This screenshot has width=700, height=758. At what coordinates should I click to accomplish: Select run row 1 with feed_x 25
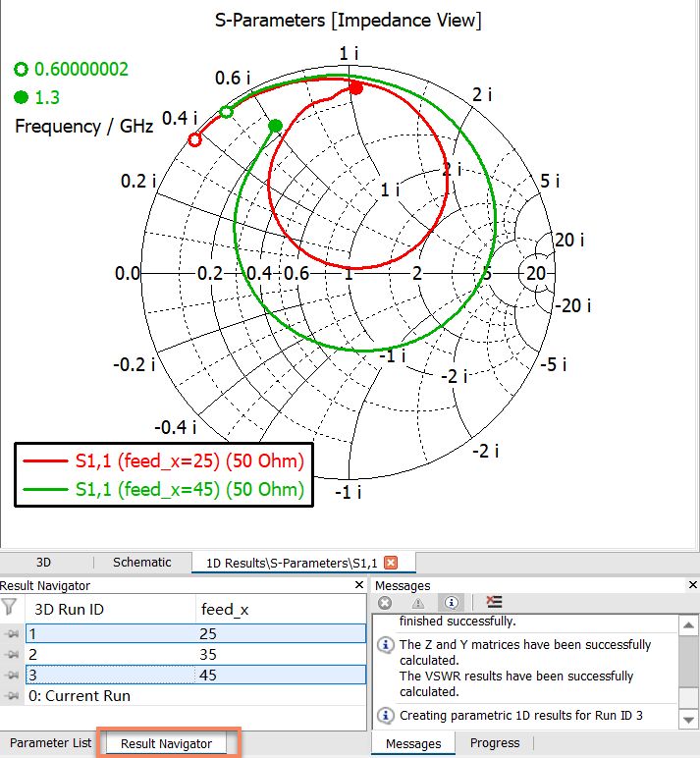pyautogui.click(x=195, y=633)
